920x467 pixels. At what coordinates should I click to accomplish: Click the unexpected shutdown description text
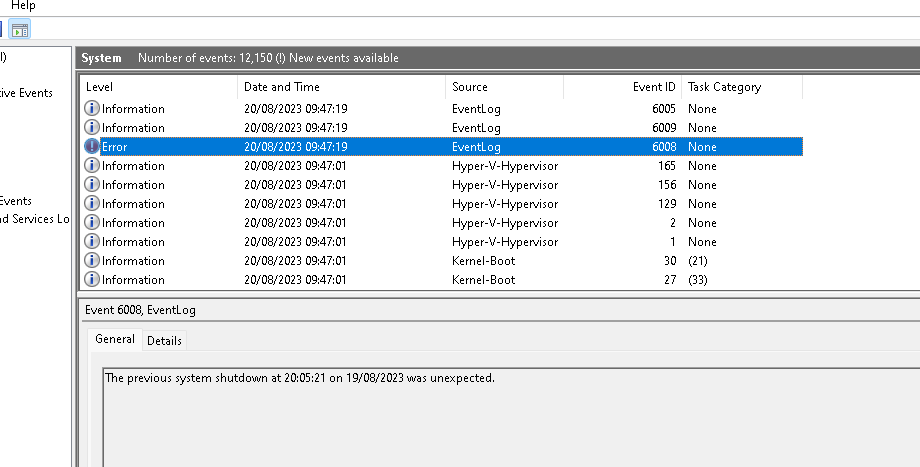(x=300, y=378)
